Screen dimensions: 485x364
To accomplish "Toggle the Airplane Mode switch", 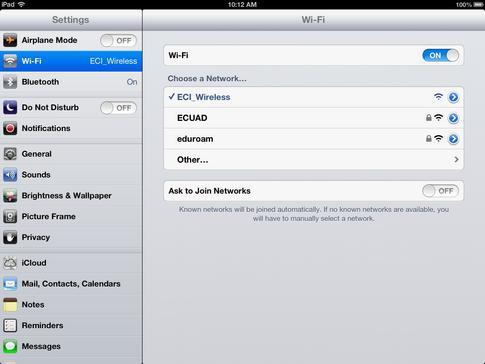I will click(x=118, y=41).
